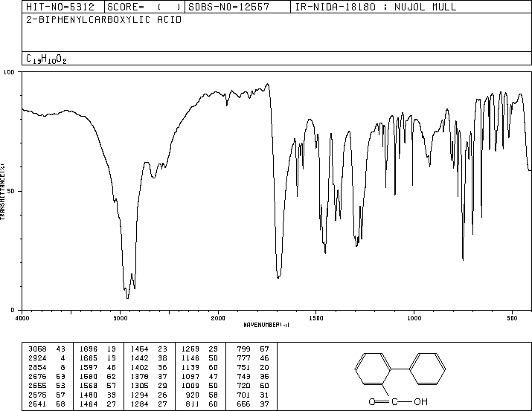
Task: Click the x-axis tick label 1500
Action: (x=316, y=318)
